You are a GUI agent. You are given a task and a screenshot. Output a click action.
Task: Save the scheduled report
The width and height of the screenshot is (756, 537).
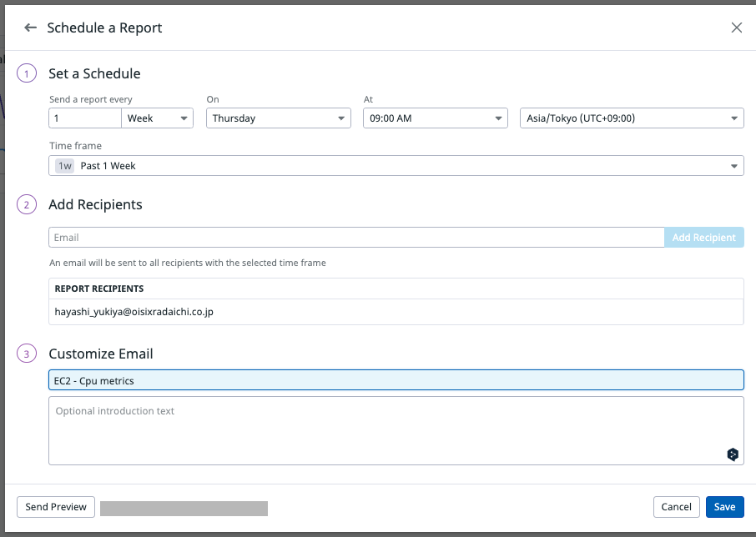pyautogui.click(x=724, y=507)
